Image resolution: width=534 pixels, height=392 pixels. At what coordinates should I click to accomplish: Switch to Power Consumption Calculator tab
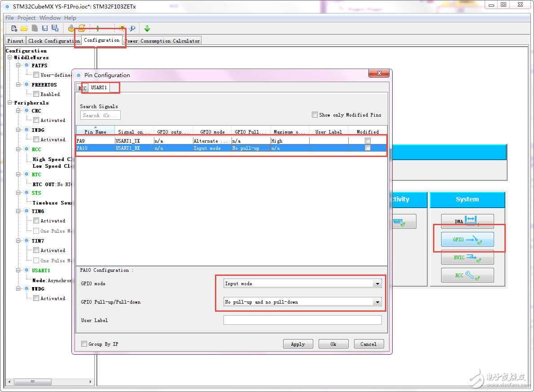(163, 41)
